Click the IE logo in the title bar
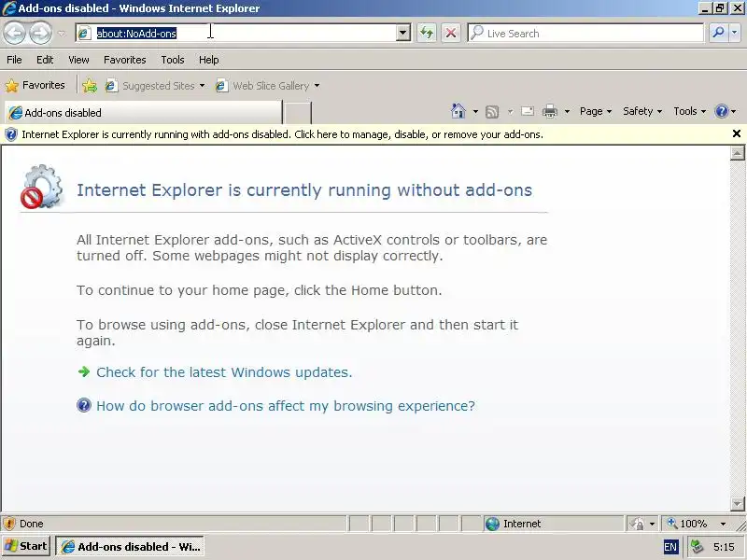 (9, 8)
